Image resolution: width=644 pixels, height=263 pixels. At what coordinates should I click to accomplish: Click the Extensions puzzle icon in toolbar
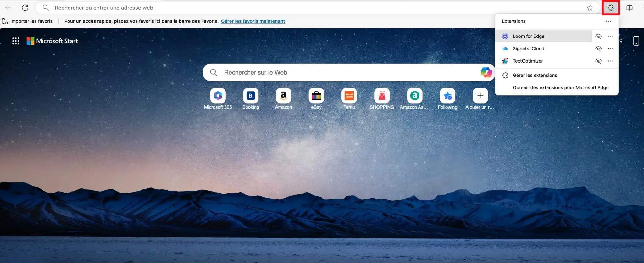611,8
